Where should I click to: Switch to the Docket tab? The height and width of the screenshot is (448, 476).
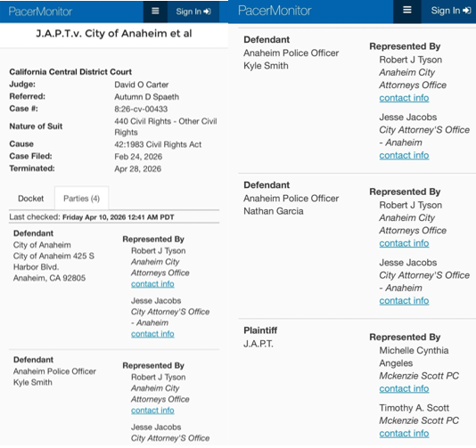pyautogui.click(x=30, y=199)
